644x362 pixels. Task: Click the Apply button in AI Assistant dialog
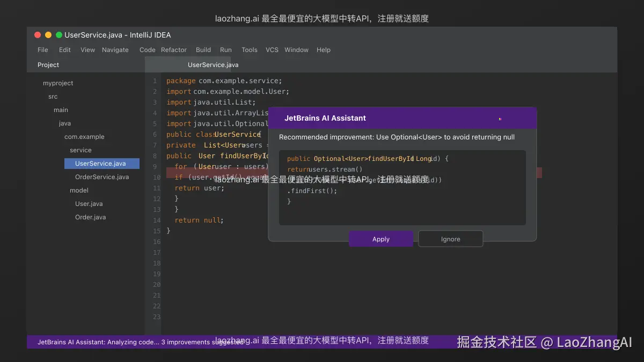coord(380,239)
